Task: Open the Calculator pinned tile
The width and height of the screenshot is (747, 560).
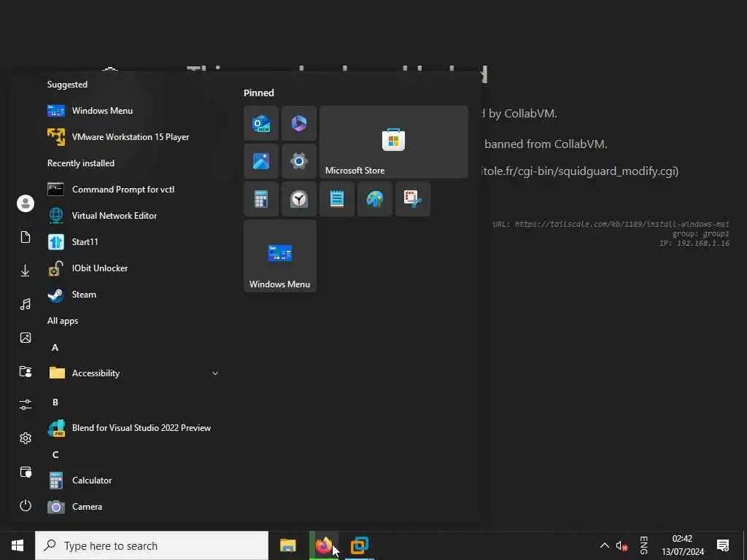Action: tap(261, 199)
